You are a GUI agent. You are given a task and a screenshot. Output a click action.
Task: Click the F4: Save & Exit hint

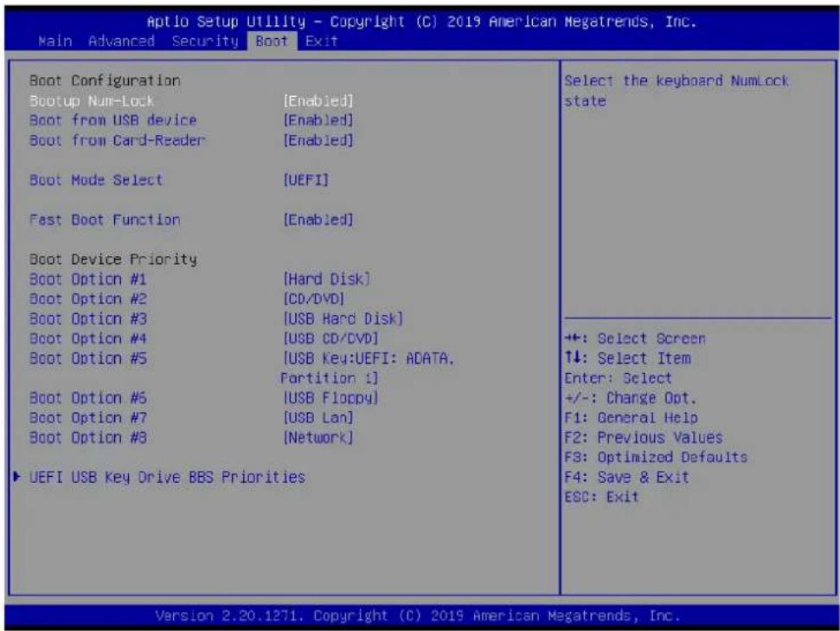pos(627,477)
